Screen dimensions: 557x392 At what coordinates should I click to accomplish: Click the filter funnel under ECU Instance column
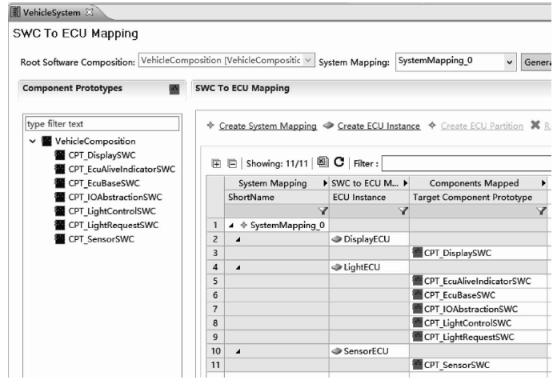click(403, 210)
